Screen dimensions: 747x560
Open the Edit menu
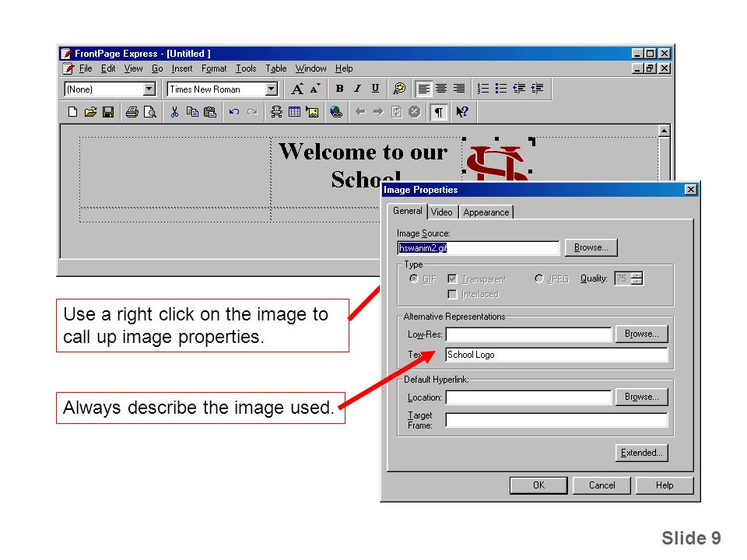108,68
